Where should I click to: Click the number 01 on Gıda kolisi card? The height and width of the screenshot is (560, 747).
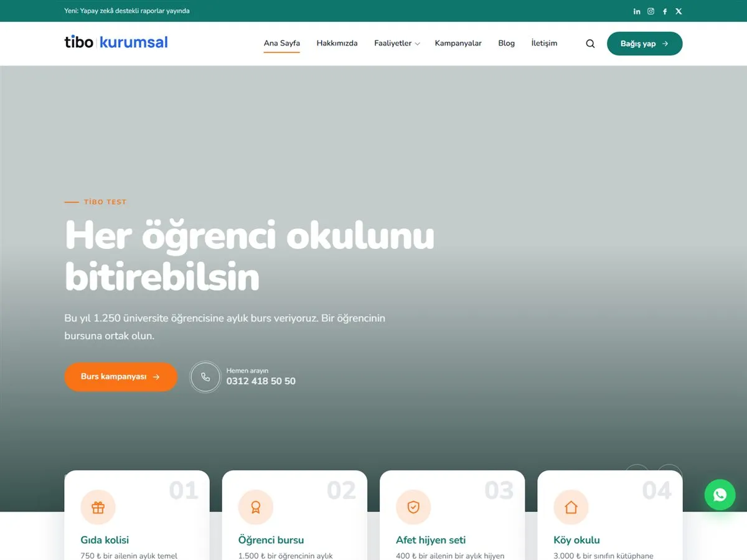184,491
